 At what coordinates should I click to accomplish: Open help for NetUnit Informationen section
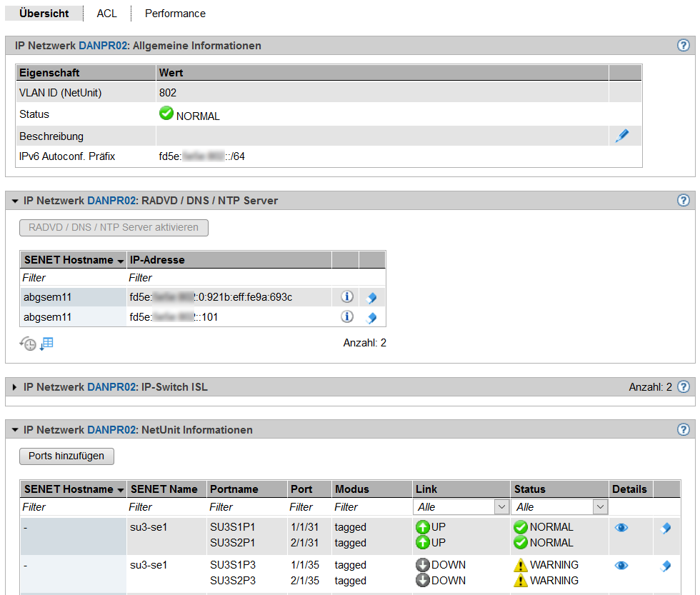tap(683, 429)
